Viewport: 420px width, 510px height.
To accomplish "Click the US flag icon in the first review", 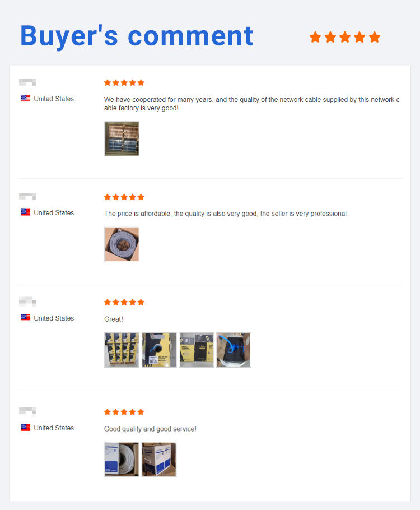I will click(26, 98).
